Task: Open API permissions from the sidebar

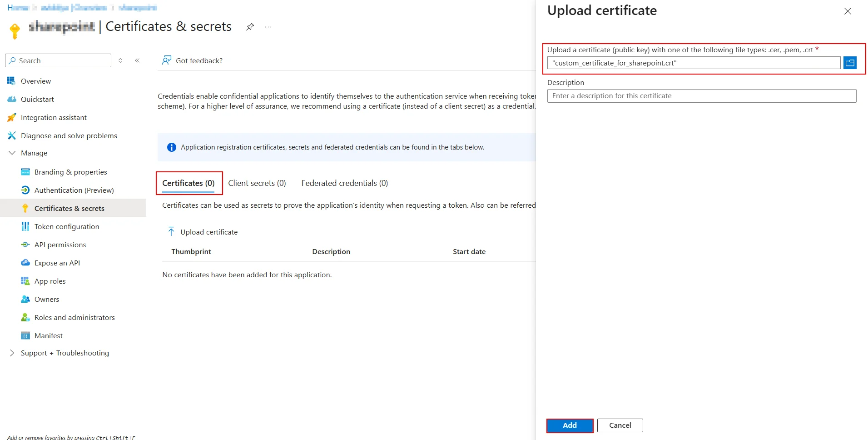Action: pyautogui.click(x=25, y=245)
